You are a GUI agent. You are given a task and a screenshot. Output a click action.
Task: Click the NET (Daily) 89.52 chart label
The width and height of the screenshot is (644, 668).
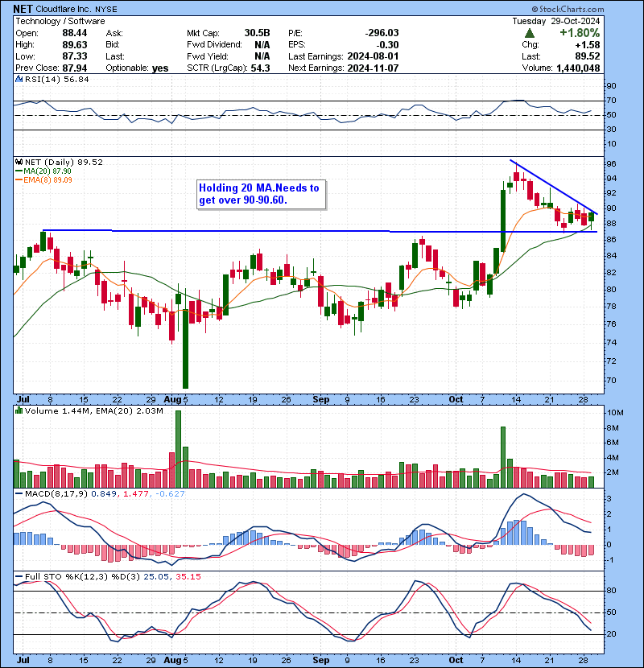pyautogui.click(x=64, y=162)
